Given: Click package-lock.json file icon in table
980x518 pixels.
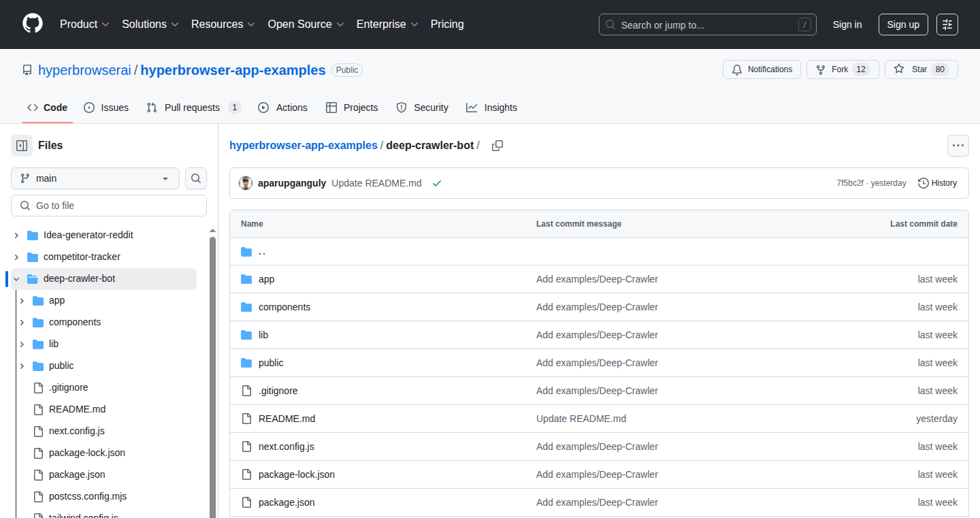Looking at the screenshot, I should pyautogui.click(x=246, y=474).
